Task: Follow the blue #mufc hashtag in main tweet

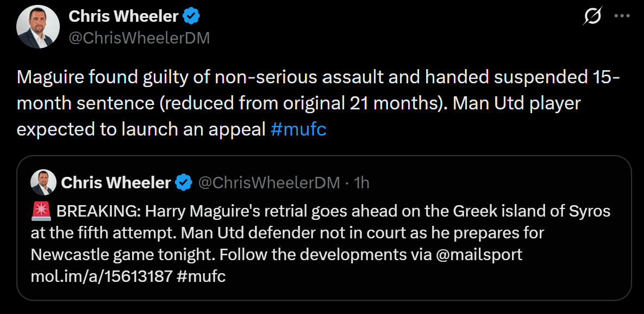Action: coord(298,130)
